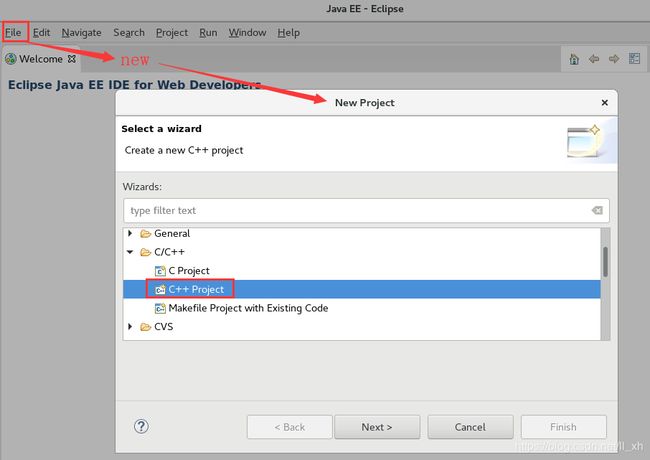
Task: Close the New Project dialog
Action: (605, 102)
